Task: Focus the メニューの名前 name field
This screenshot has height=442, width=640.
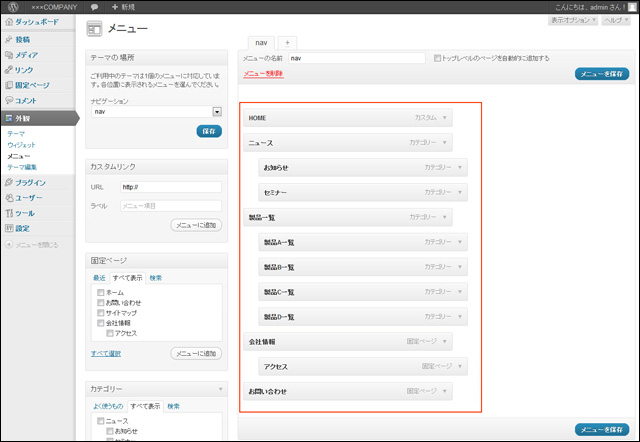Action: [357, 58]
